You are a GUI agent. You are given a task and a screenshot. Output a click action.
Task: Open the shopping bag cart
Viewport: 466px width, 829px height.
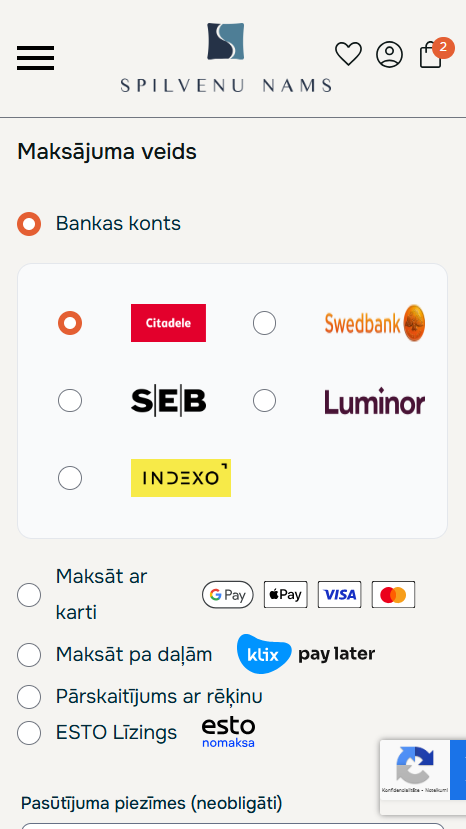pyautogui.click(x=431, y=55)
